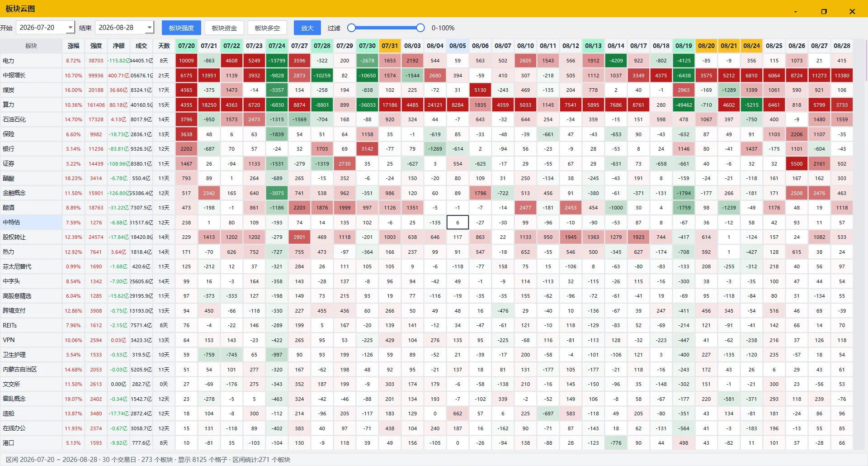
Task: Adjust the right filter slider handle
Action: (420, 28)
